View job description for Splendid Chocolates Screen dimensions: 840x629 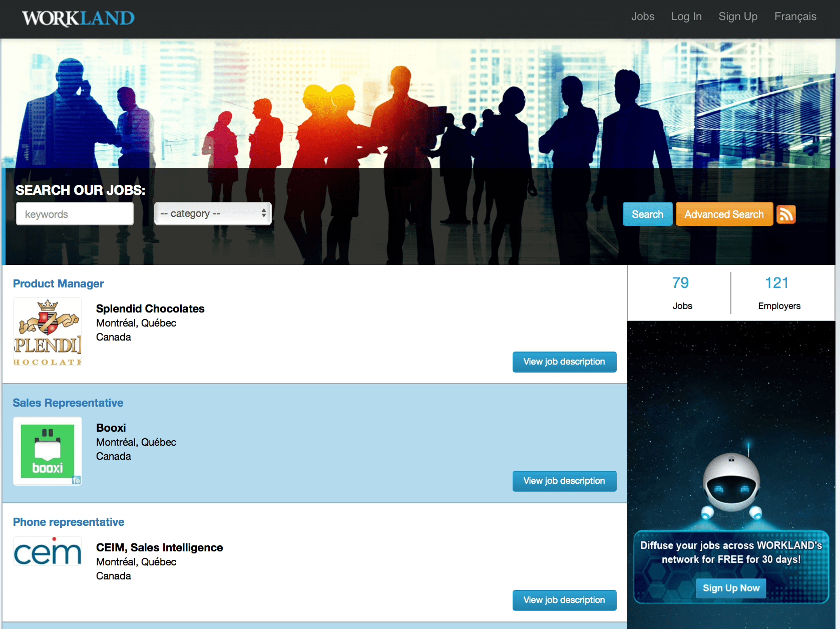(564, 362)
